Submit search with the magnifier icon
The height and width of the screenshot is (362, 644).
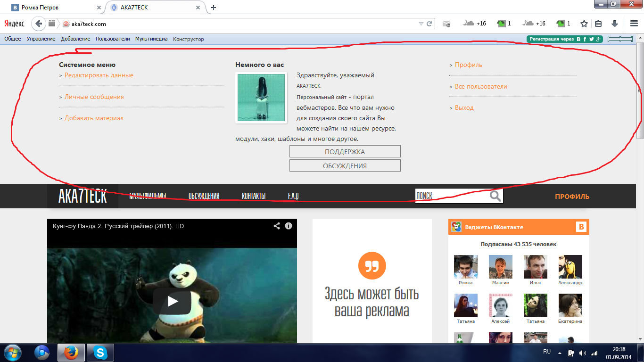(x=495, y=196)
